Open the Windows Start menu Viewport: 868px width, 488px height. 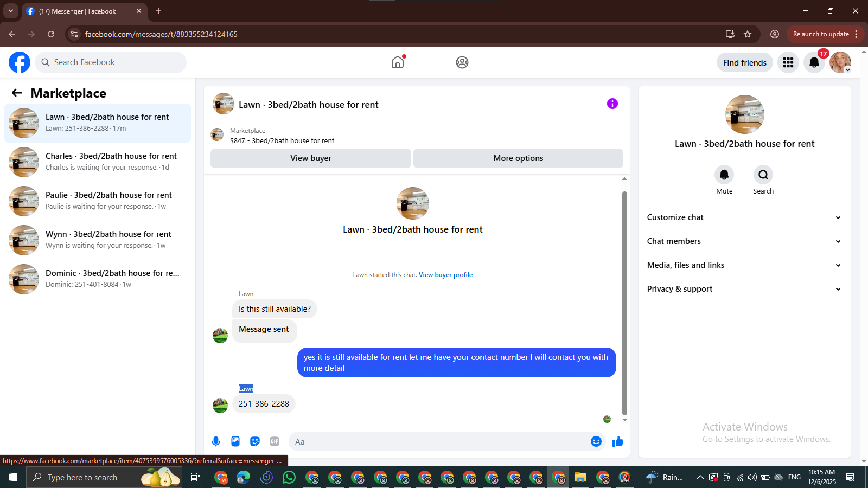[x=13, y=477]
